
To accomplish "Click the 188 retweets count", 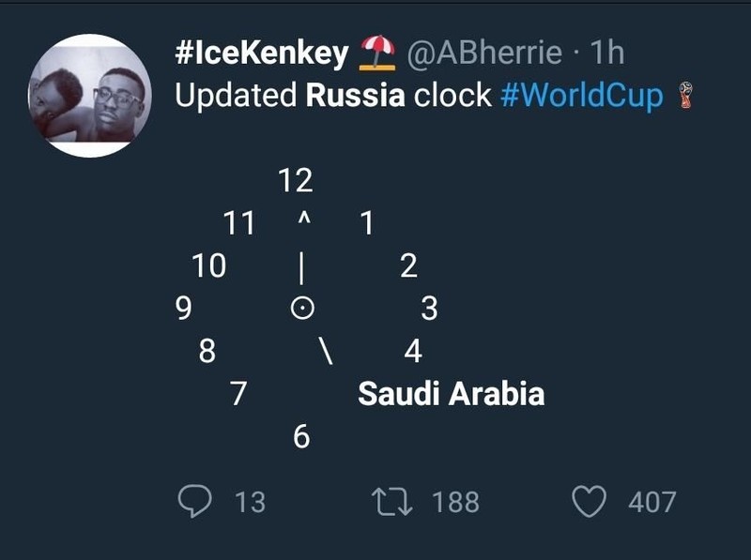I will tap(455, 502).
